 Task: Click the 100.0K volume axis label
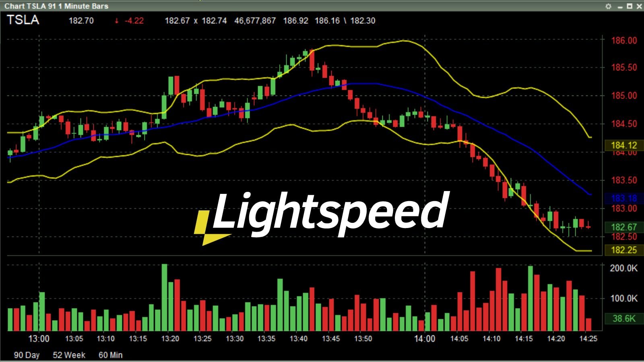(623, 298)
